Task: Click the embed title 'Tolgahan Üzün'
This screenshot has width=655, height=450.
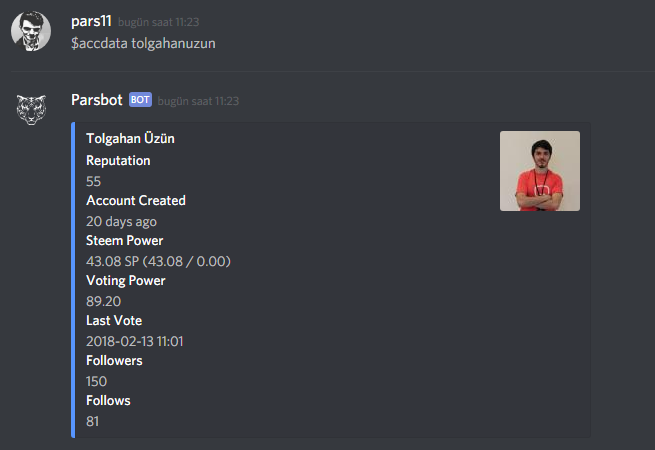Action: tap(130, 138)
